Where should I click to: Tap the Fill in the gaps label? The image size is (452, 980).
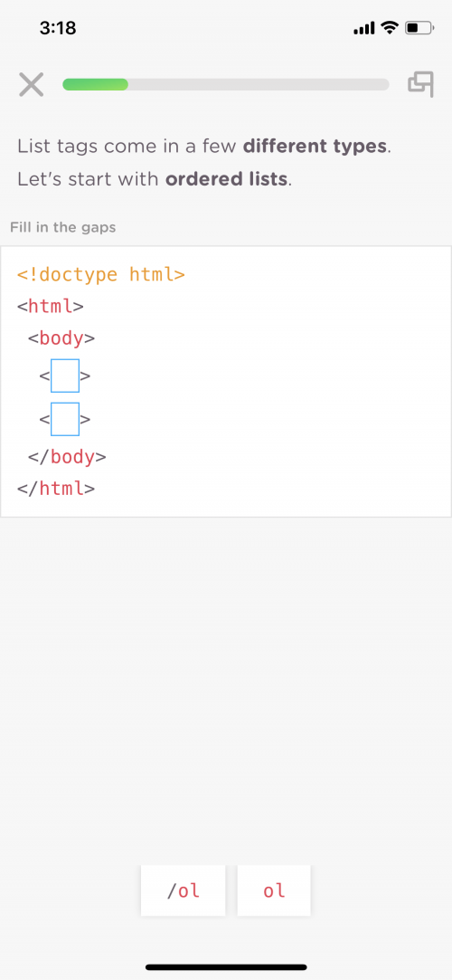tap(63, 227)
